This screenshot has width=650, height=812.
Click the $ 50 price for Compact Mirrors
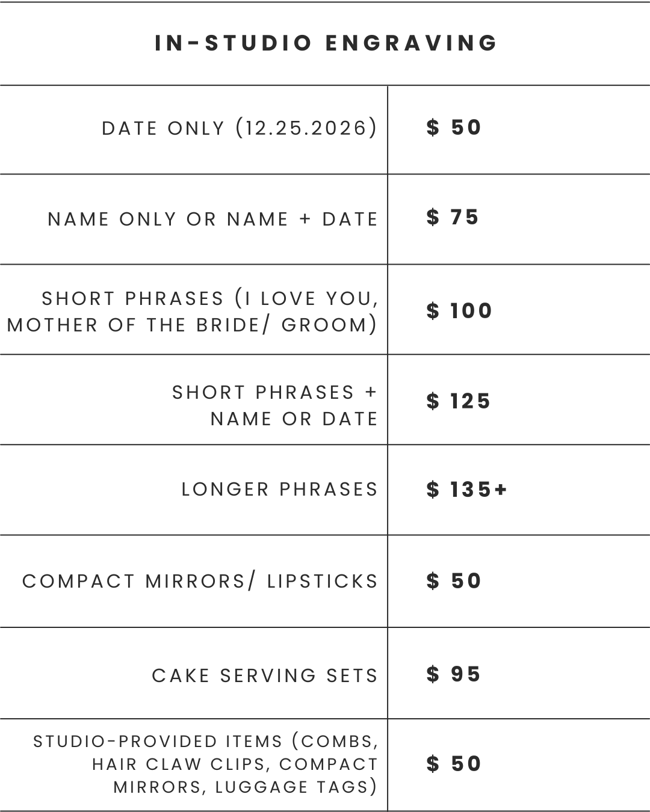pyautogui.click(x=454, y=581)
